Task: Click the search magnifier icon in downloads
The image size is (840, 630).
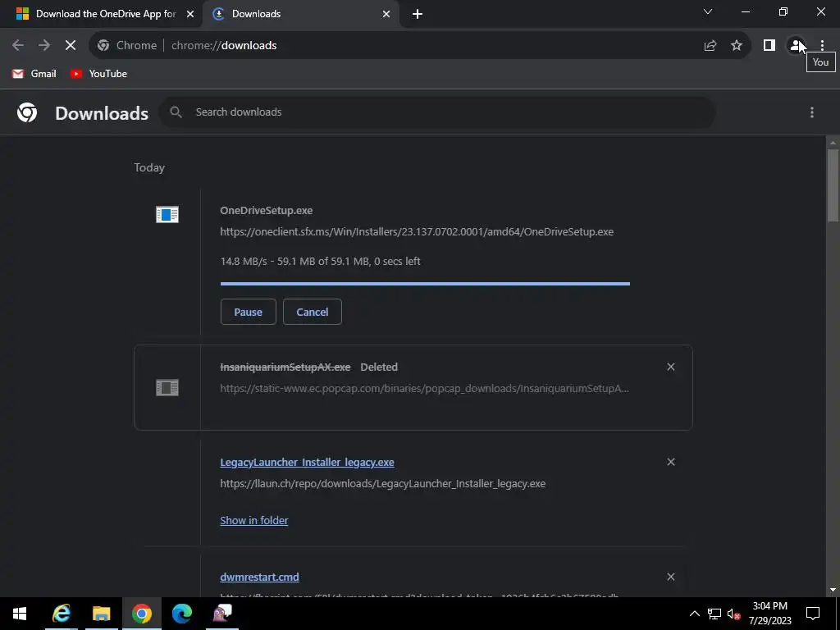Action: coord(176,112)
